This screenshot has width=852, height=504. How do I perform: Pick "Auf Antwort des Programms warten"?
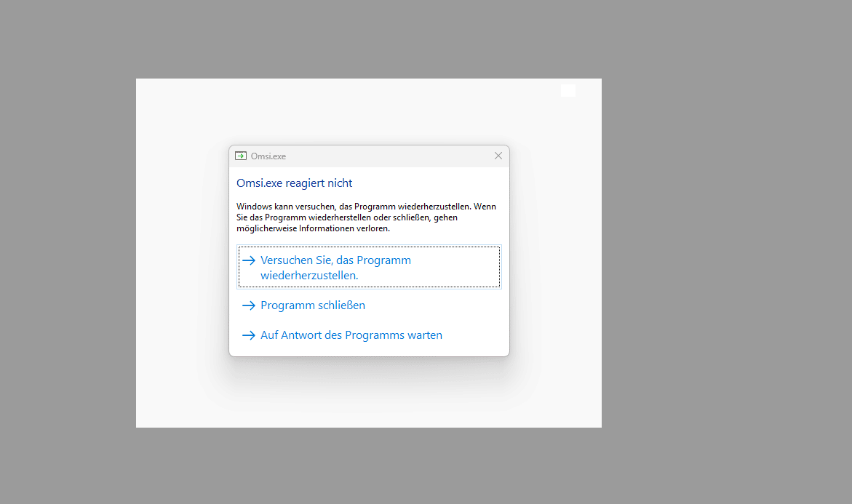coord(351,335)
